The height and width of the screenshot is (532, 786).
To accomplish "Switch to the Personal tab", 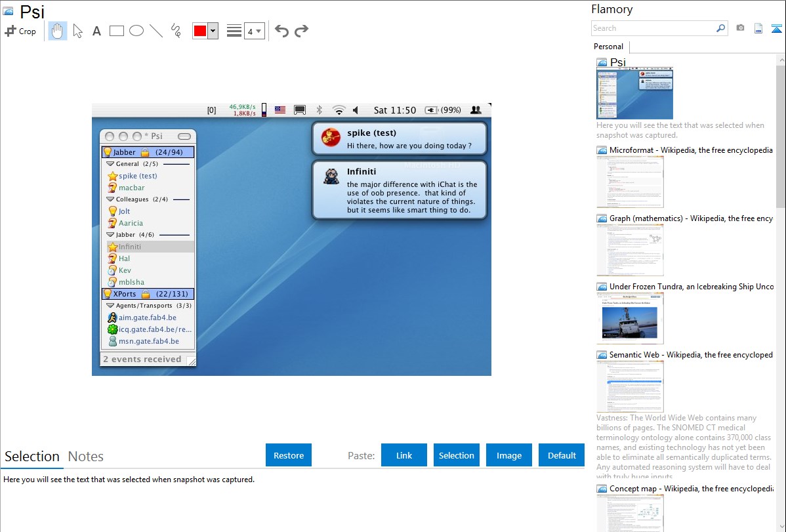I will [609, 47].
